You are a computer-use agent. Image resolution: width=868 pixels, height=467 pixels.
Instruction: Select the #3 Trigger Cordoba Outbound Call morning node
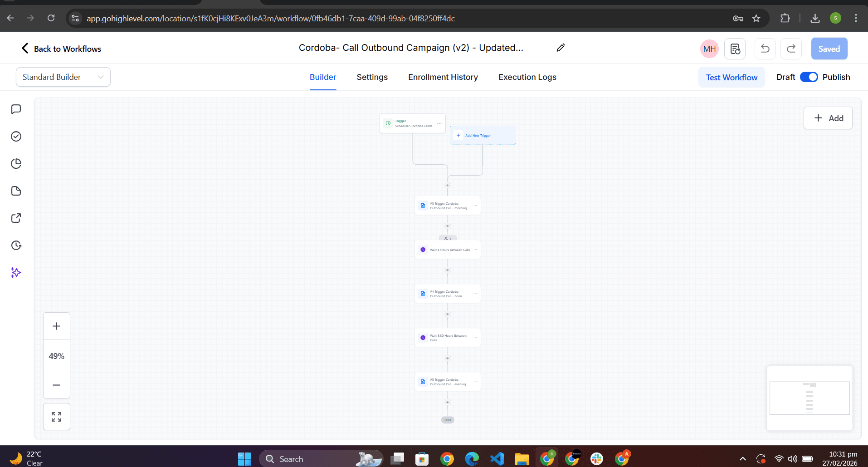click(x=448, y=206)
